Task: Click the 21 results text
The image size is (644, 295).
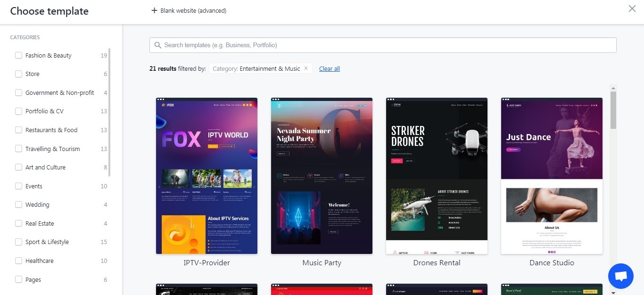Action: coord(163,68)
